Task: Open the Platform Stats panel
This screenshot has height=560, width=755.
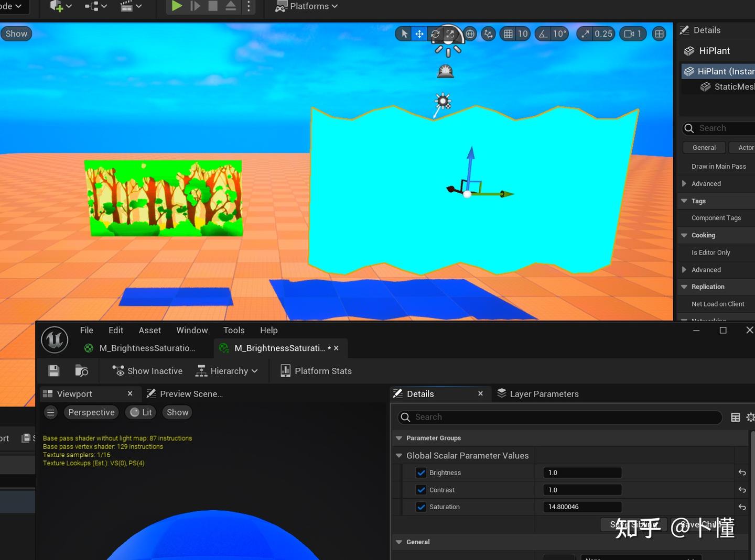Action: [x=315, y=370]
